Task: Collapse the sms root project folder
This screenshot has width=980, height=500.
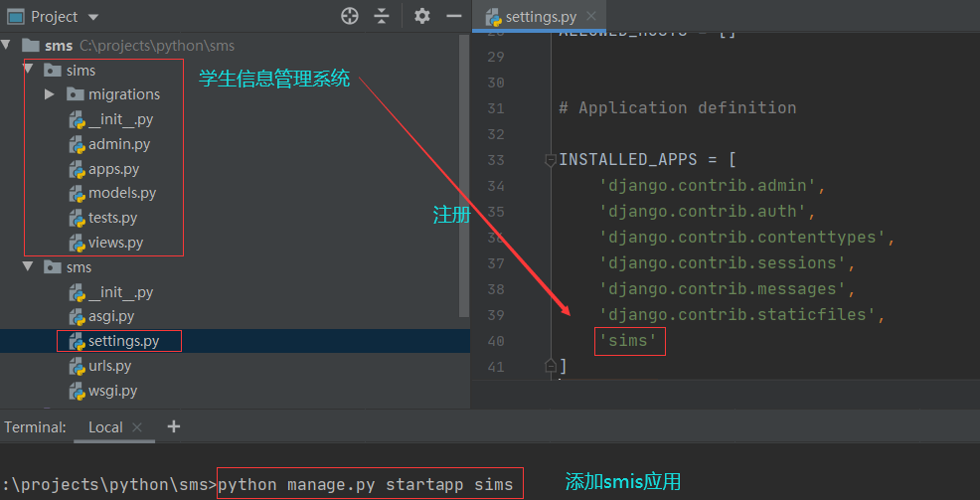Action: 6,45
